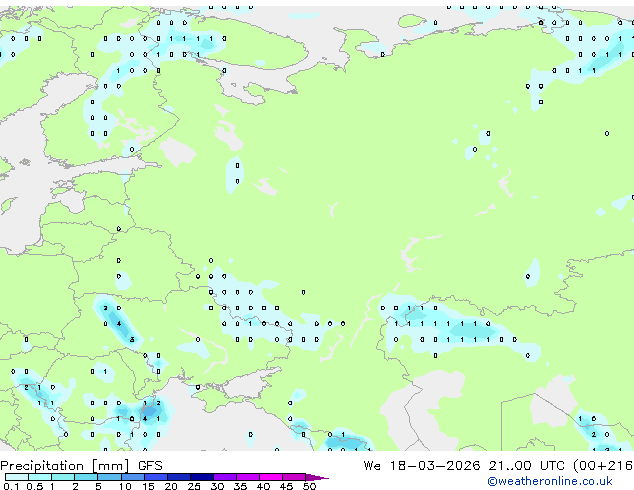
Task: Select the 'Precipitation [mm]' title text
Action: click(x=65, y=466)
